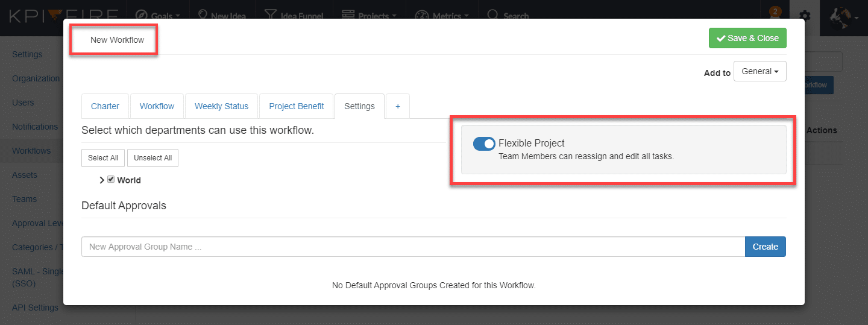Open the Projects dropdown menu
The image size is (868, 325).
369,16
